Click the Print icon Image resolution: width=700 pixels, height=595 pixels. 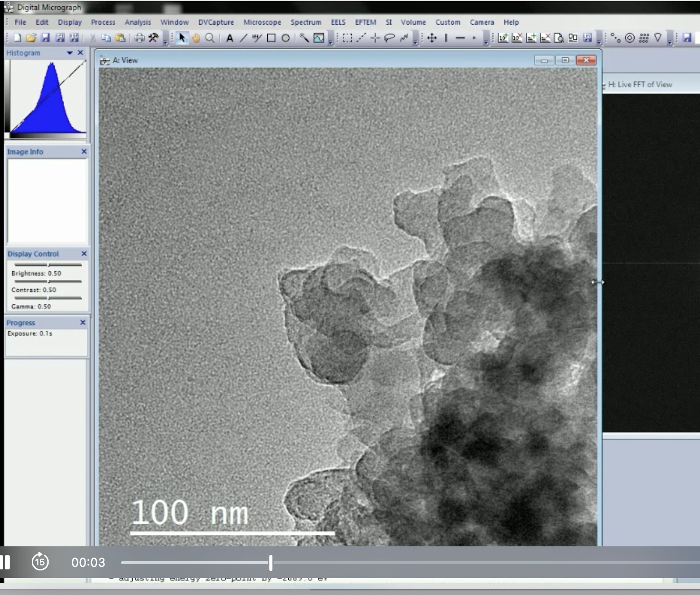[x=139, y=38]
